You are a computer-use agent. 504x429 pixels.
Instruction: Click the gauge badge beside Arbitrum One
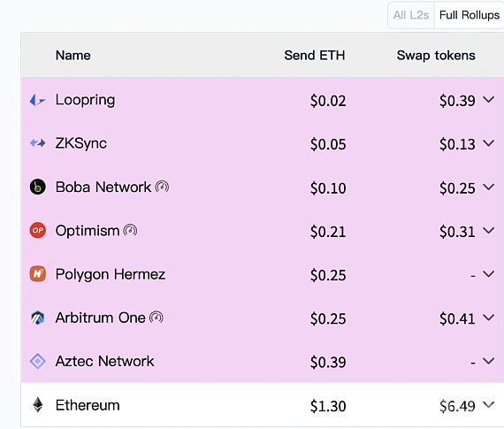(157, 318)
